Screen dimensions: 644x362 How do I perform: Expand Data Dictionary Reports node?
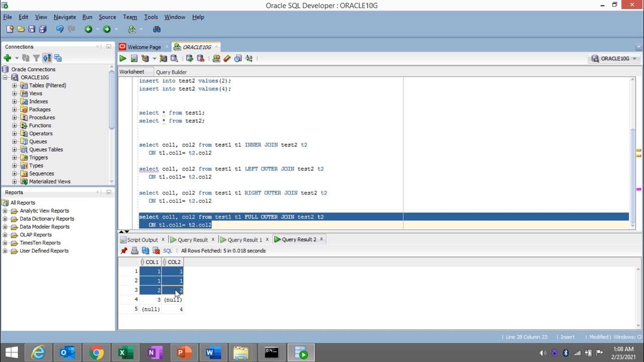tap(5, 219)
